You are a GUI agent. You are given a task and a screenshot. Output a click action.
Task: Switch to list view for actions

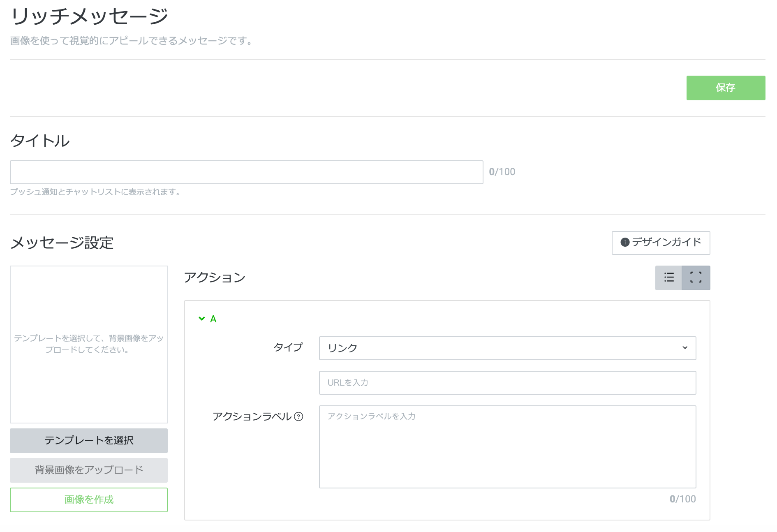coord(668,278)
